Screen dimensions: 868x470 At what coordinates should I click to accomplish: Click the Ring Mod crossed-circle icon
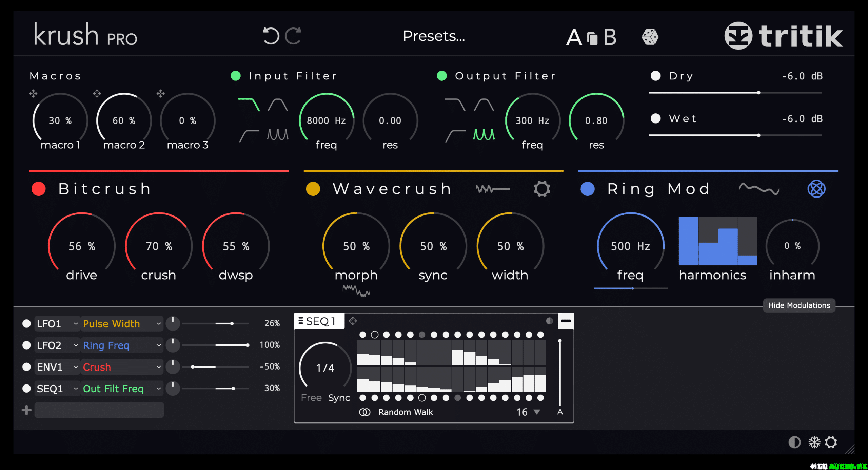pyautogui.click(x=816, y=189)
